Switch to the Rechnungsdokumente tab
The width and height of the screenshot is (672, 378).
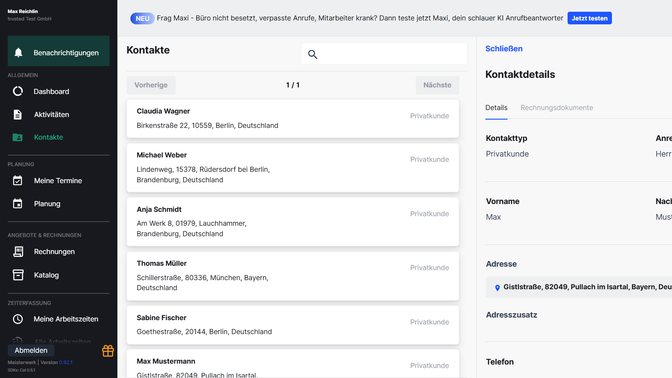(x=556, y=108)
